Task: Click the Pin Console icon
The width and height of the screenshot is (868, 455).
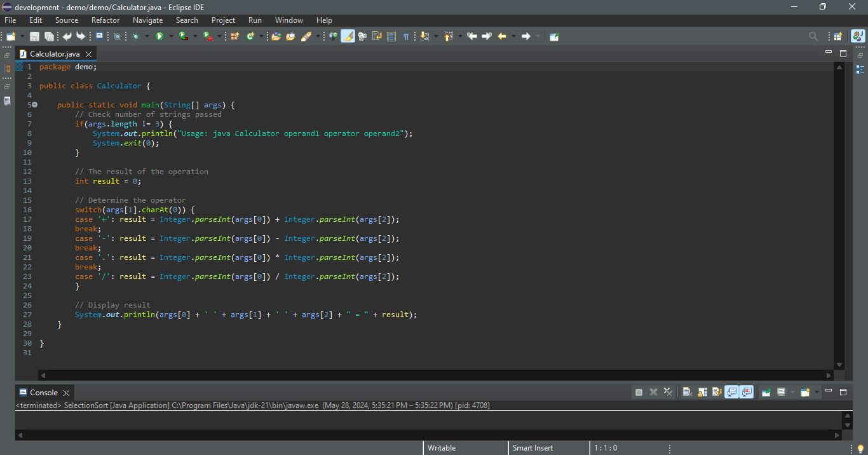Action: tap(766, 392)
